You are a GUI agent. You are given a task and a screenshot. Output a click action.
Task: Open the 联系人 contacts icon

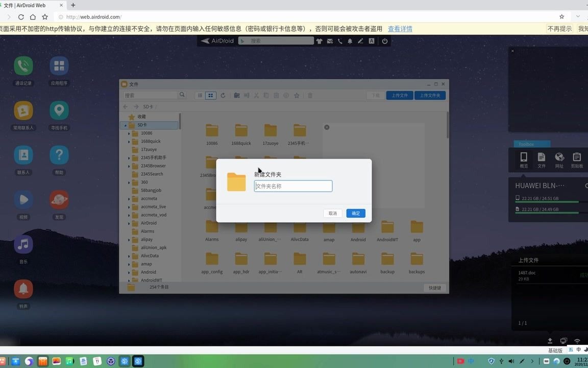[x=23, y=155]
